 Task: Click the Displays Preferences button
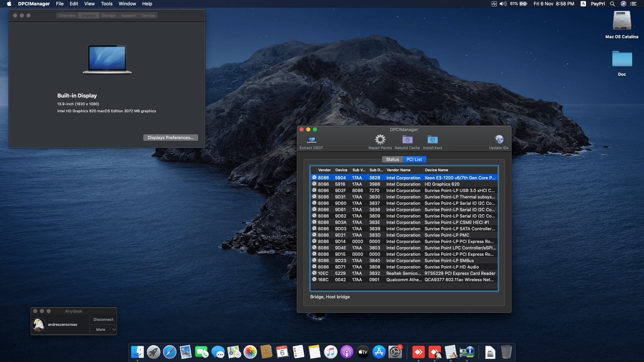[x=170, y=138]
